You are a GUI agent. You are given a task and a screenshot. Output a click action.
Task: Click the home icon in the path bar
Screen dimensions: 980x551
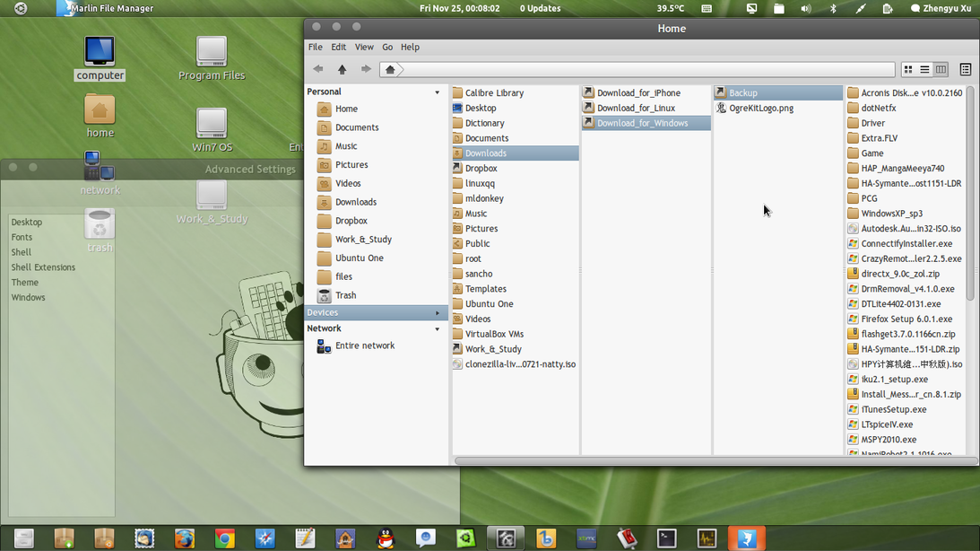click(390, 69)
